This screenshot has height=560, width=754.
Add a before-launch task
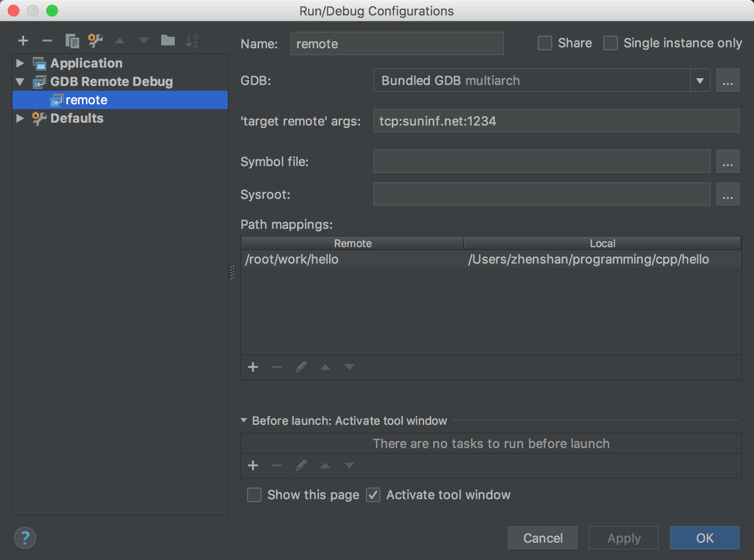(253, 465)
